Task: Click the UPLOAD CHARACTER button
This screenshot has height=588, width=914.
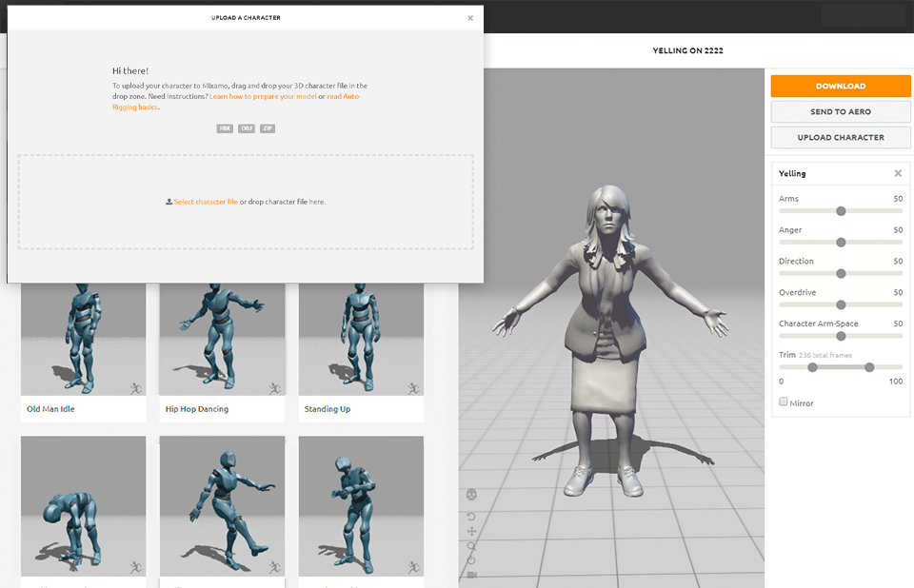Action: [x=840, y=137]
